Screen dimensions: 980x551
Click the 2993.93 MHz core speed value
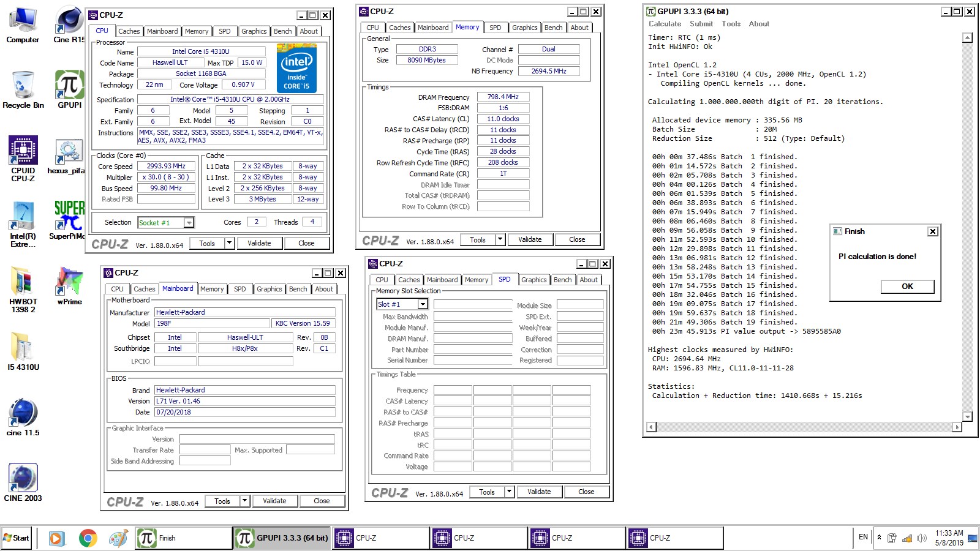coord(166,166)
